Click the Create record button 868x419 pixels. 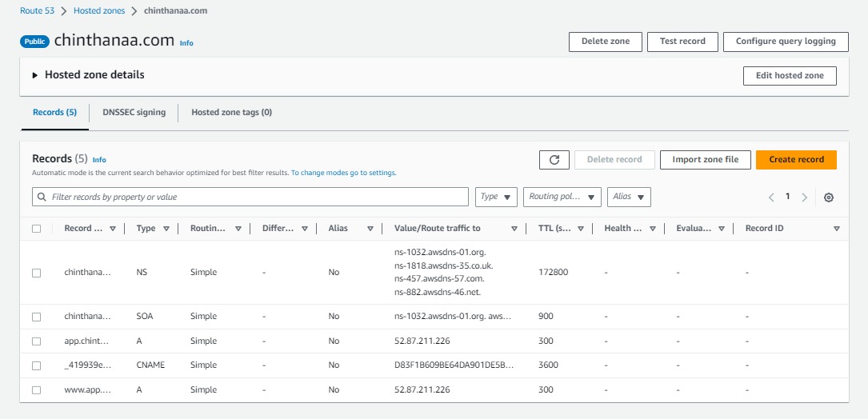tap(796, 159)
